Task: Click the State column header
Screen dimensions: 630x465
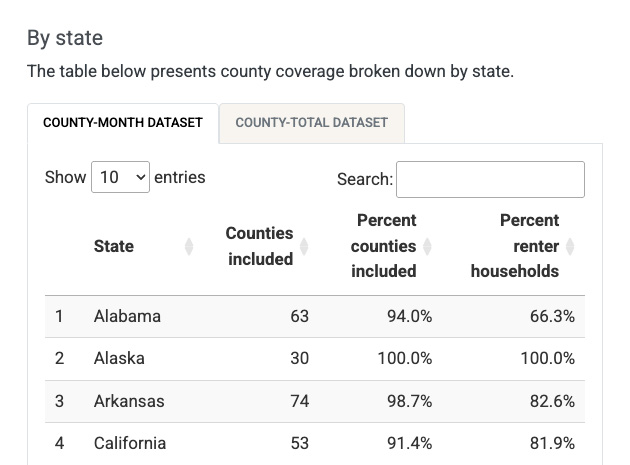Action: 114,246
